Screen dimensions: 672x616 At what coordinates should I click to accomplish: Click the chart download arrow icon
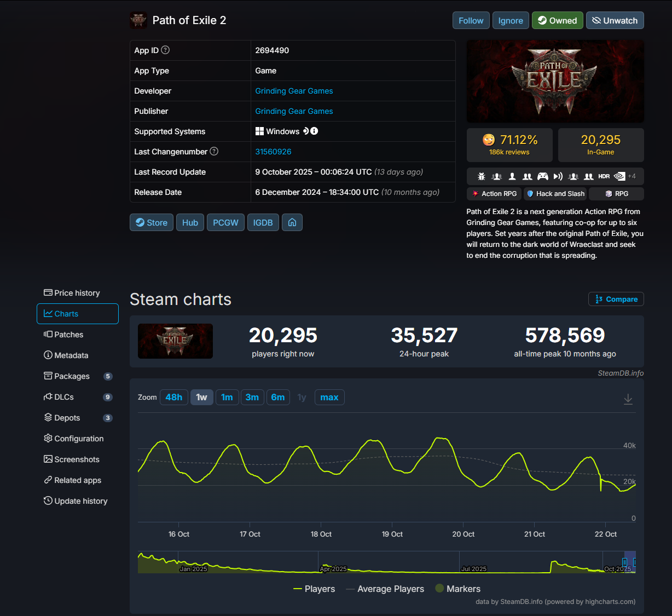[628, 399]
